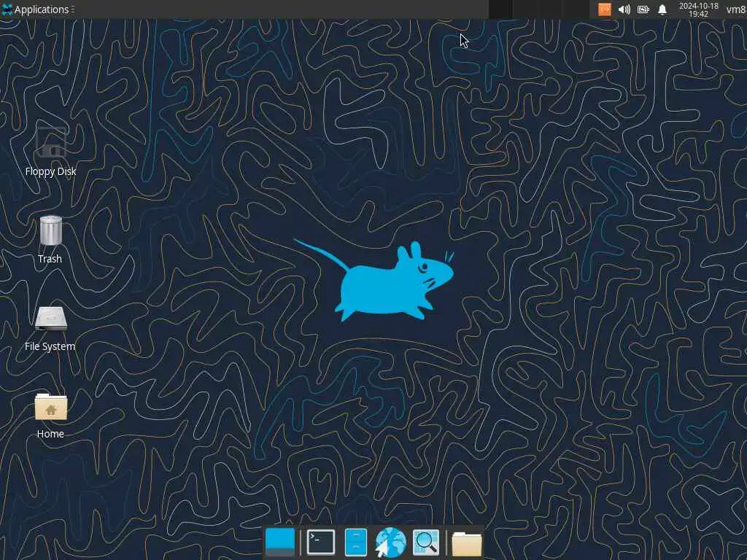Open the Application Finder magnifier icon
This screenshot has height=560, width=747.
coord(425,542)
